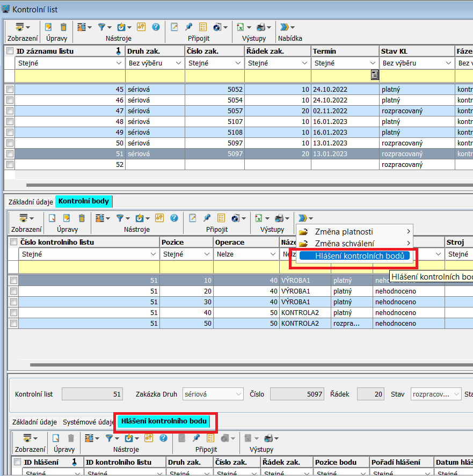Open the filter funnel tool in top toolbar
The height and width of the screenshot is (476, 473).
click(102, 27)
